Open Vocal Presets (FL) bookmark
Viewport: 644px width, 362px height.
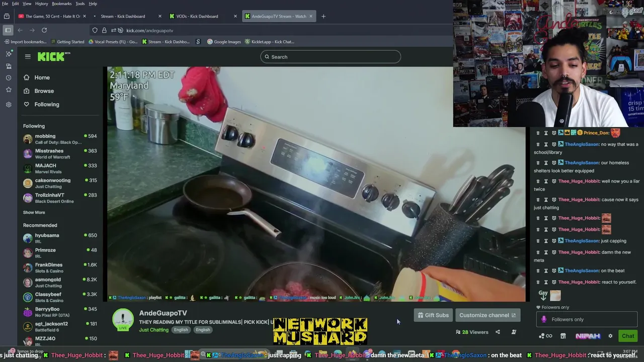tap(113, 42)
